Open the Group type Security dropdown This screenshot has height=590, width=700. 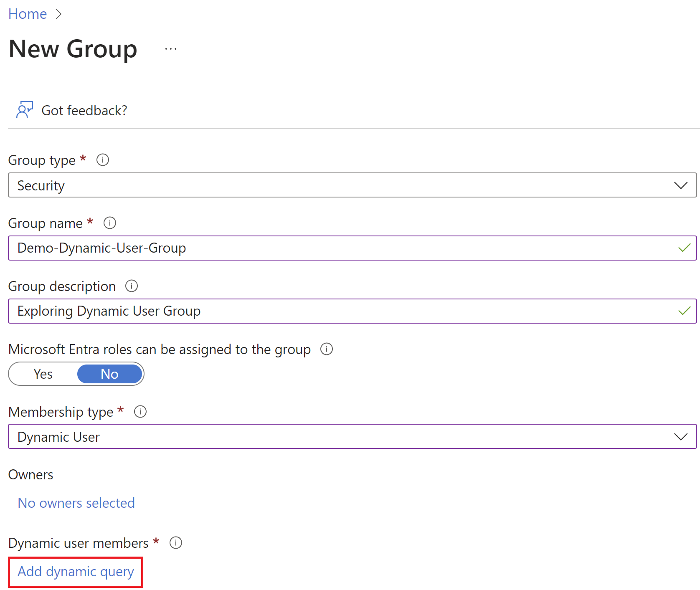pyautogui.click(x=334, y=185)
